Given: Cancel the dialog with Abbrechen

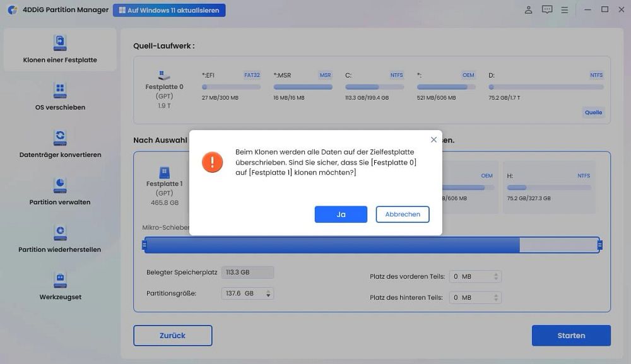Looking at the screenshot, I should coord(403,214).
